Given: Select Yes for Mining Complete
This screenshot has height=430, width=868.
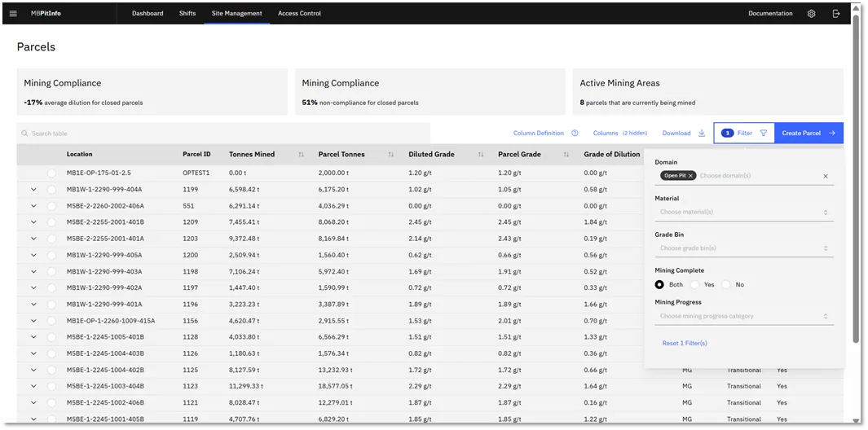Looking at the screenshot, I should [694, 284].
